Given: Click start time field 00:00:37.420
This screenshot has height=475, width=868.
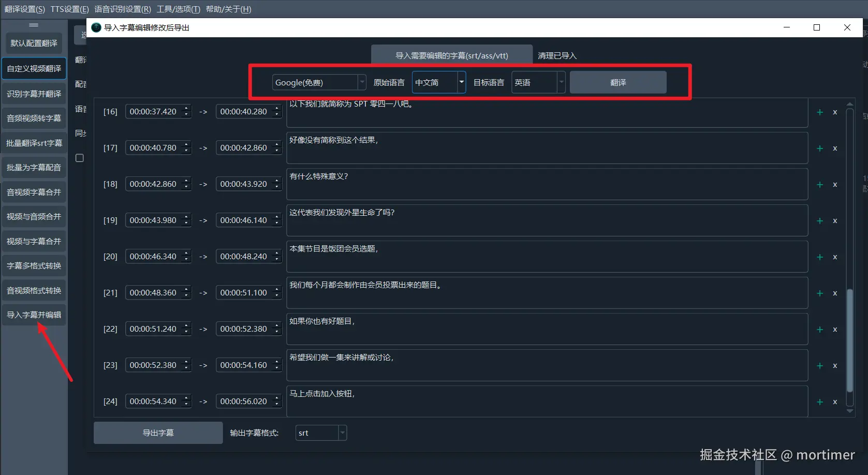Looking at the screenshot, I should coord(158,111).
